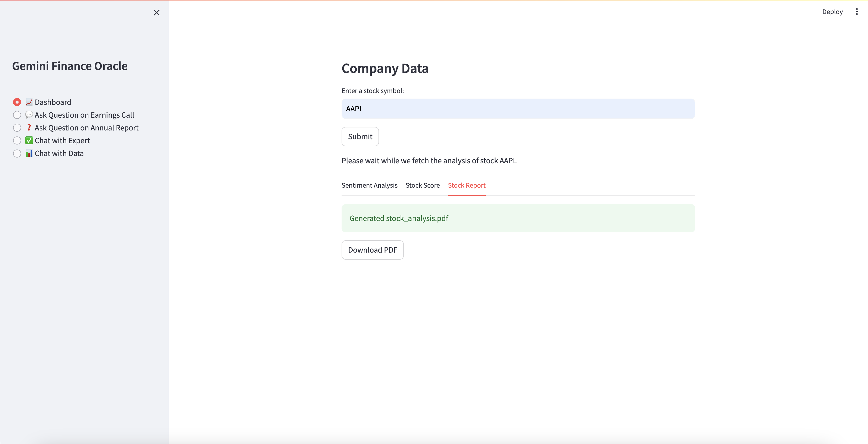Click the Deploy button
Image resolution: width=868 pixels, height=444 pixels.
[832, 12]
